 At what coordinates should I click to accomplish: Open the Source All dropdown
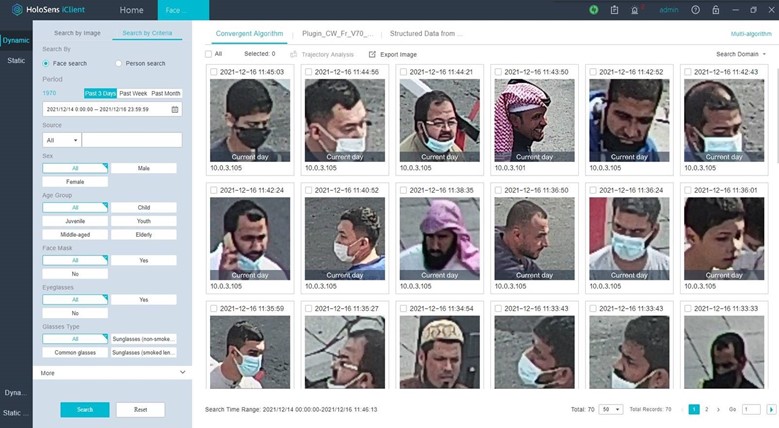pyautogui.click(x=62, y=140)
